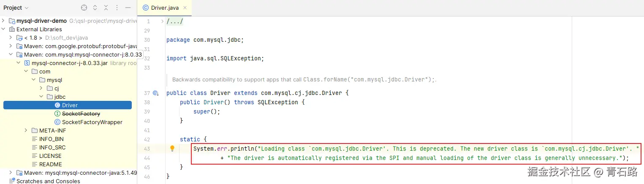The width and height of the screenshot is (644, 184).
Task: Click the text file icon beside INFO_SRC
Action: point(35,147)
